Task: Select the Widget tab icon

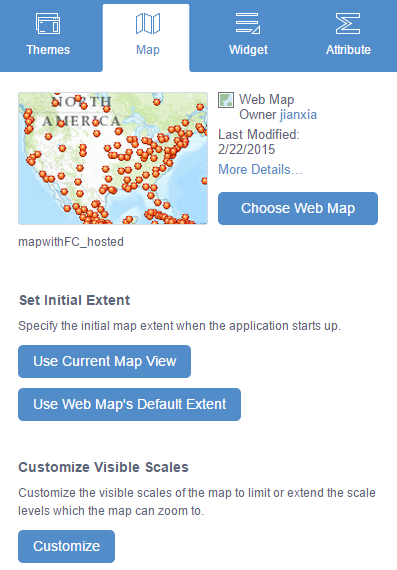Action: point(248,23)
